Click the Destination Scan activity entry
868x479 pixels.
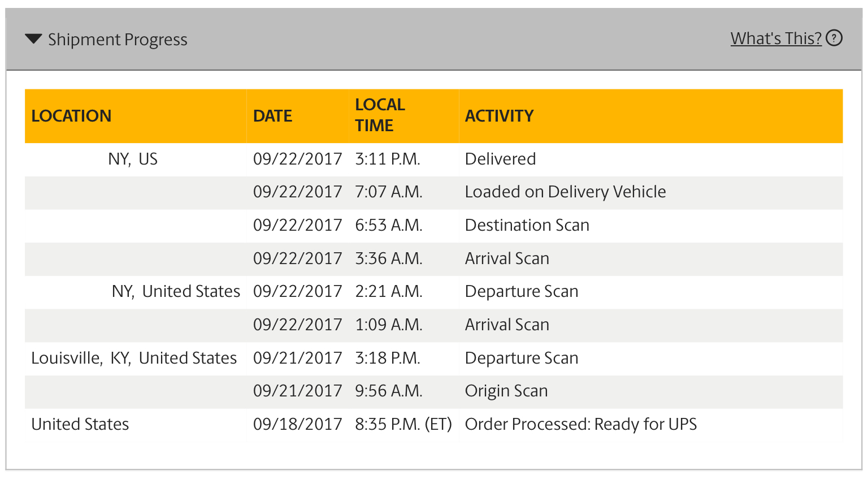click(x=527, y=225)
